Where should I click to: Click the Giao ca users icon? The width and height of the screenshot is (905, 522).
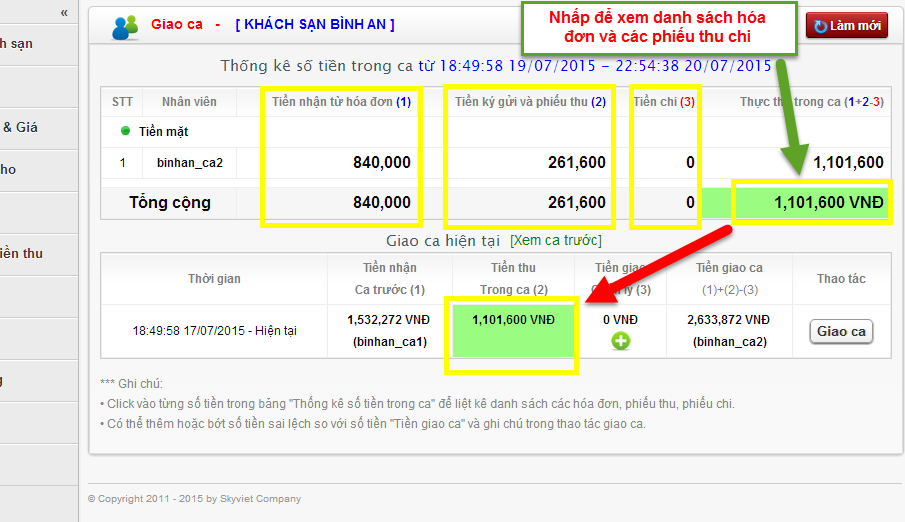(126, 27)
